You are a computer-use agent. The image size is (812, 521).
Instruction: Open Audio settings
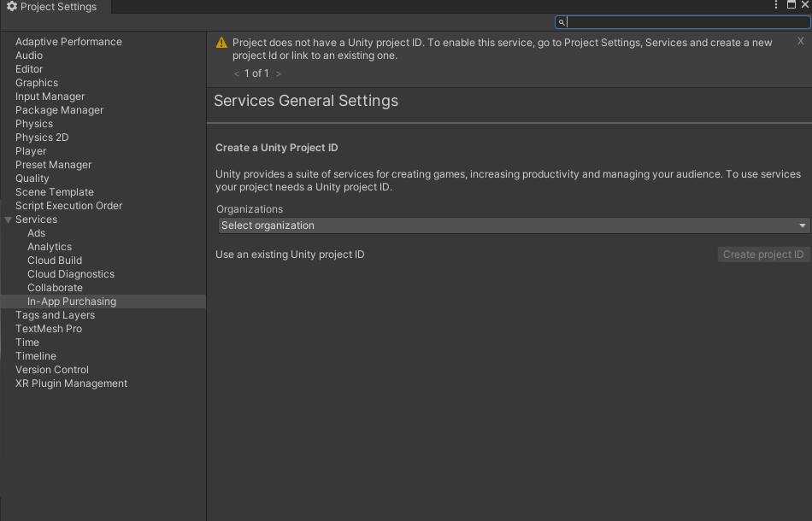[29, 56]
